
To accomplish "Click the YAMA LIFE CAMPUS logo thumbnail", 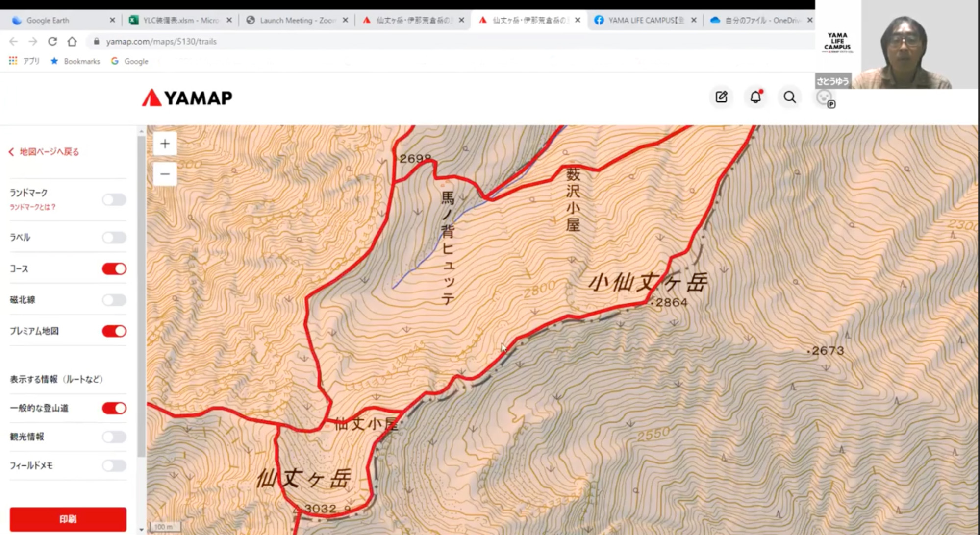I will click(x=837, y=42).
